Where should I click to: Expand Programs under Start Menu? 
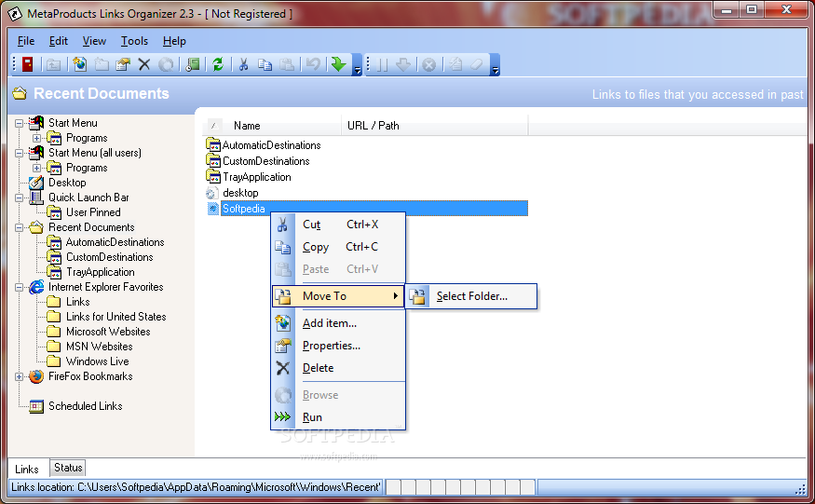(36, 139)
